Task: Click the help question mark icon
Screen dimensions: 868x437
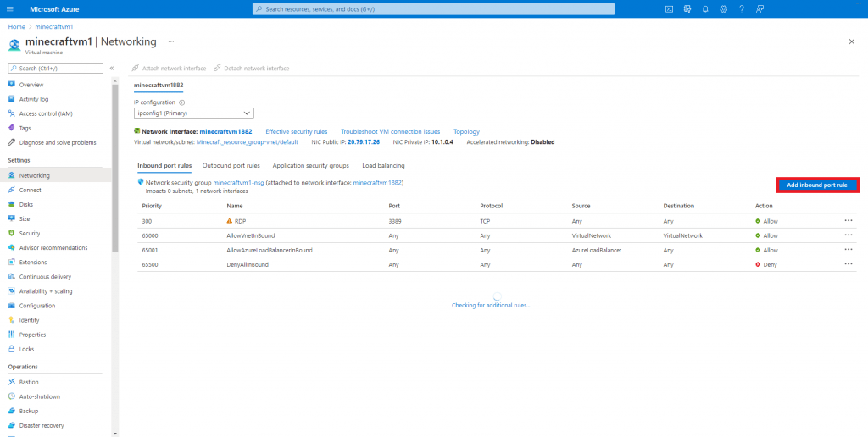Action: 742,8
